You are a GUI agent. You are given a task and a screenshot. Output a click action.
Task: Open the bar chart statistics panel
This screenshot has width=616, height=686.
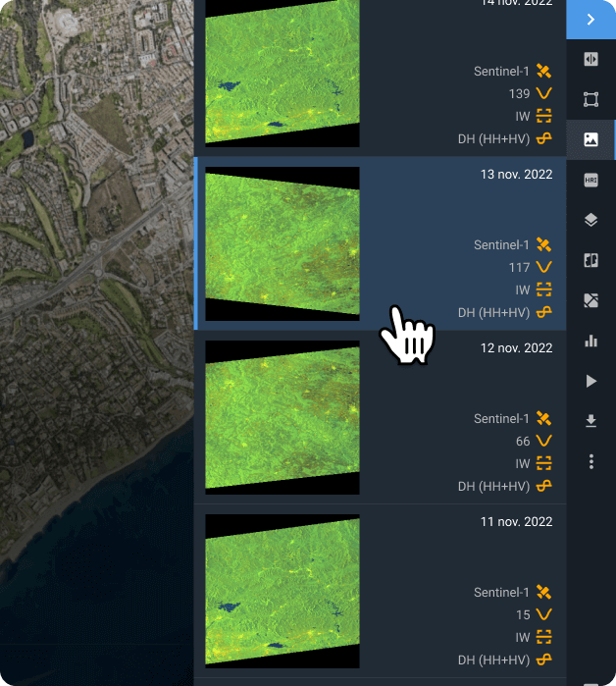pos(590,341)
